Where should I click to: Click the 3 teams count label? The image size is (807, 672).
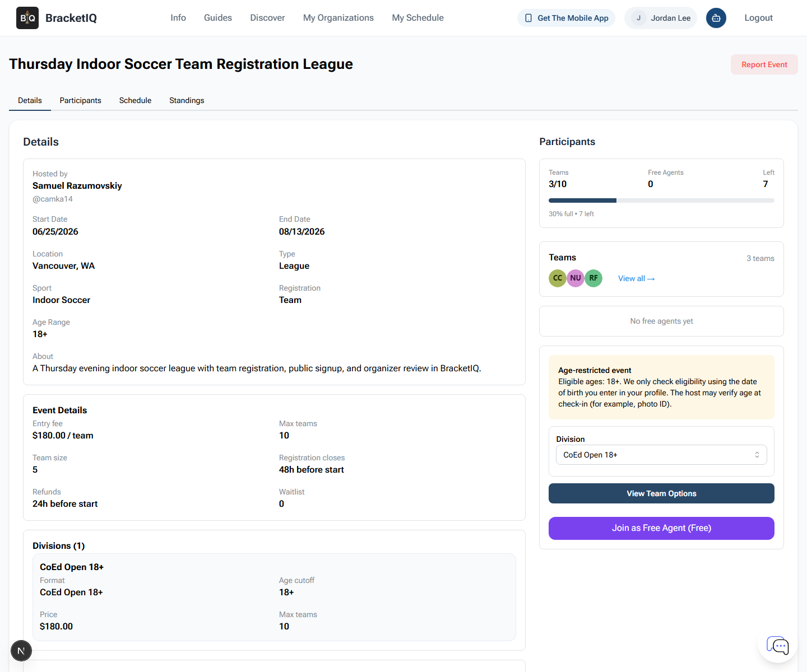point(760,258)
